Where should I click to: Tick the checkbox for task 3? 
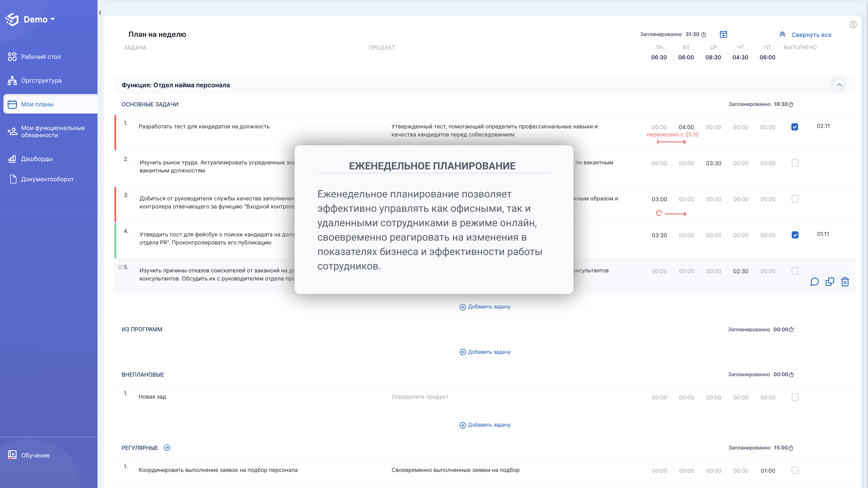tap(795, 199)
